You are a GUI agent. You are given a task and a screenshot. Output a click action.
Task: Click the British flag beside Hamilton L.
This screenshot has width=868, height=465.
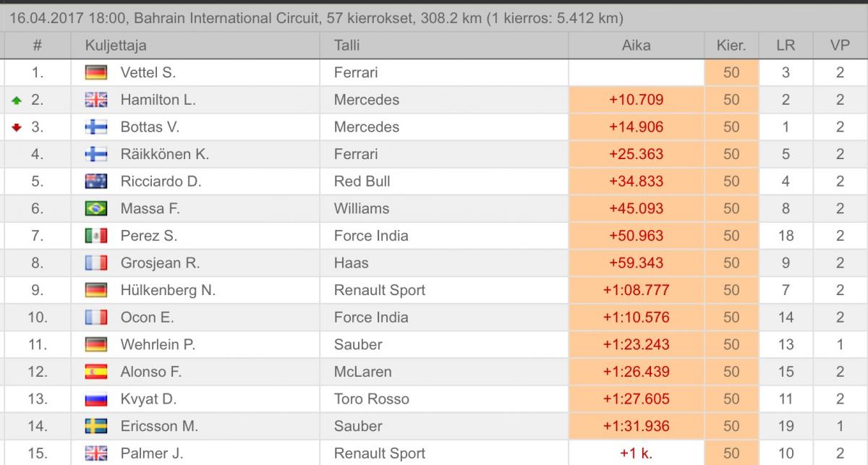click(x=95, y=100)
